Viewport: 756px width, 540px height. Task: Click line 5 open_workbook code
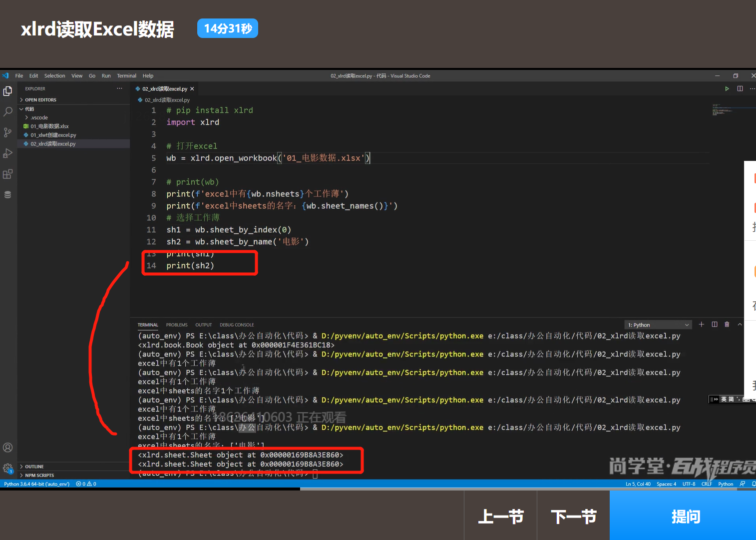269,158
